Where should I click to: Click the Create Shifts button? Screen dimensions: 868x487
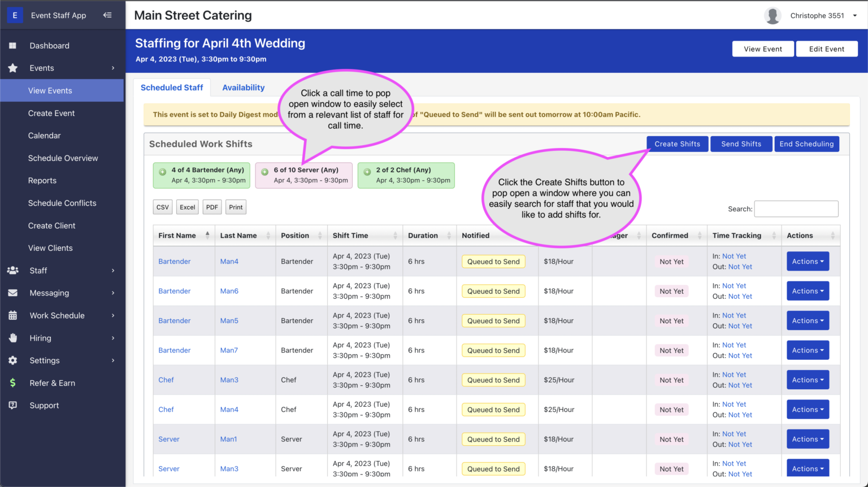677,144
